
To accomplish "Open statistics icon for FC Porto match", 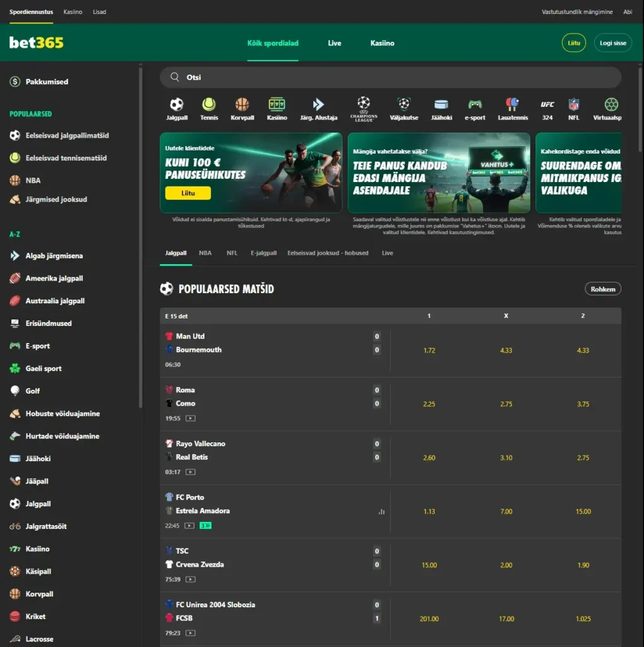I will 381,512.
